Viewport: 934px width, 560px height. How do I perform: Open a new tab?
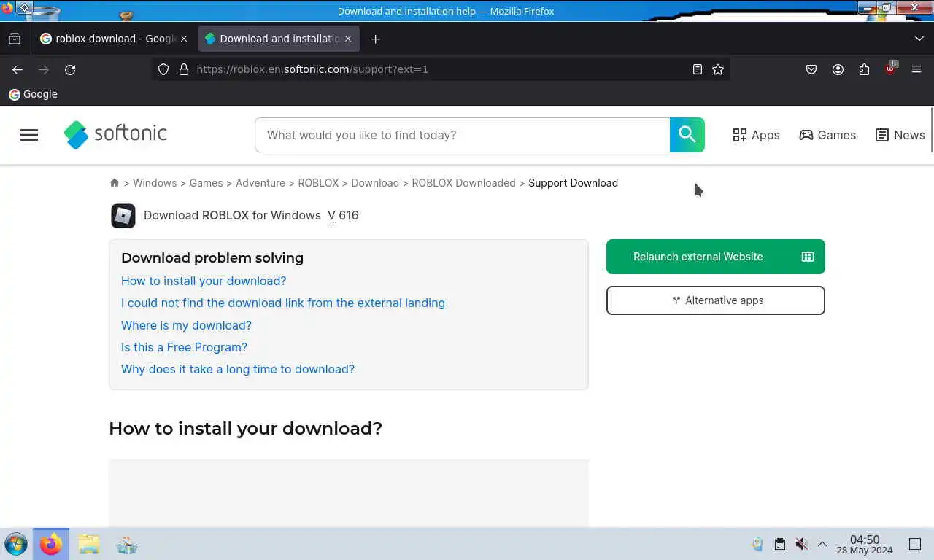pyautogui.click(x=375, y=39)
